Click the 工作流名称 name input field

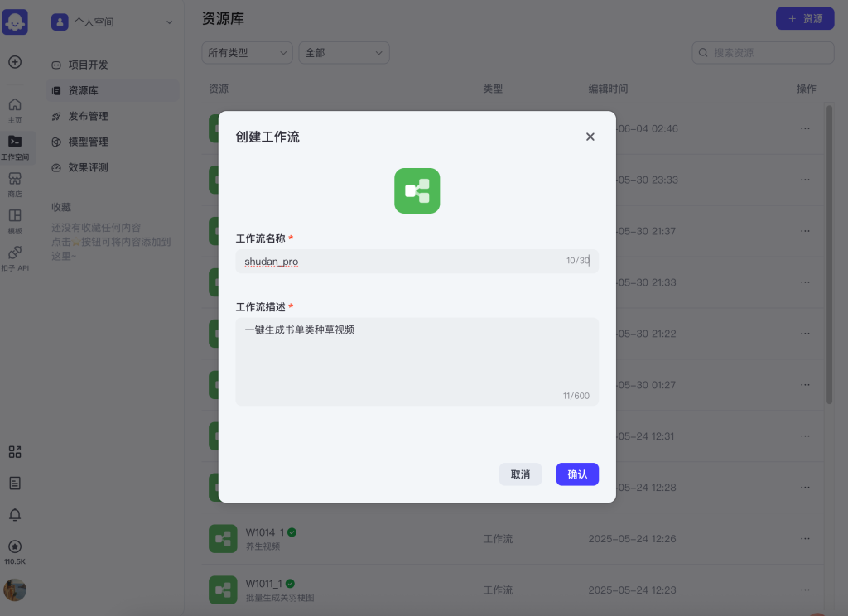417,260
